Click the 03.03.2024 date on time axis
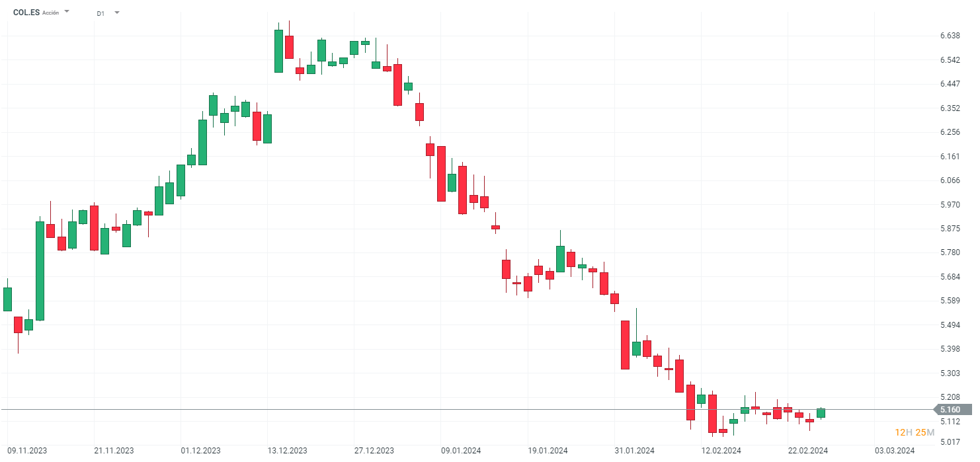Image resolution: width=980 pixels, height=462 pixels. point(895,451)
